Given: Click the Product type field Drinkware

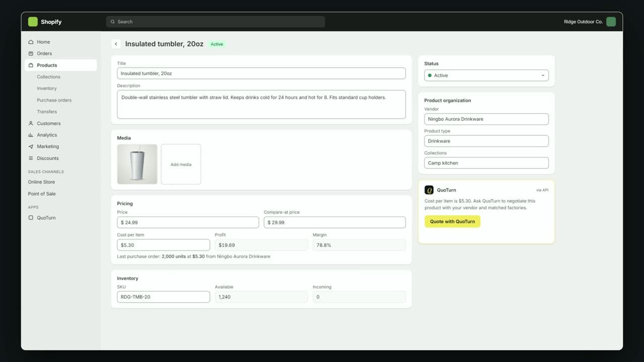Looking at the screenshot, I should [487, 141].
